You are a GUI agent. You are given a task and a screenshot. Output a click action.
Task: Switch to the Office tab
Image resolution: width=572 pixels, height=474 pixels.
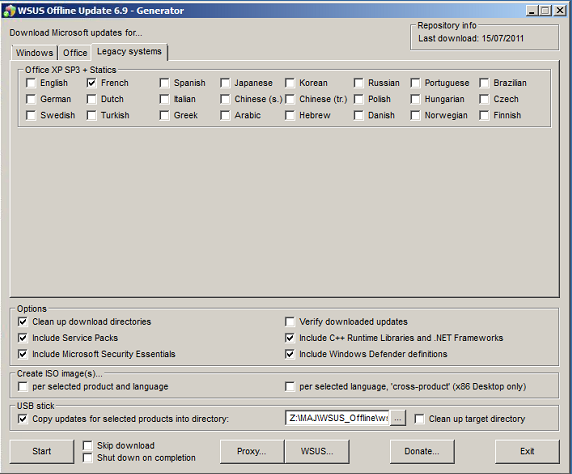pyautogui.click(x=75, y=53)
